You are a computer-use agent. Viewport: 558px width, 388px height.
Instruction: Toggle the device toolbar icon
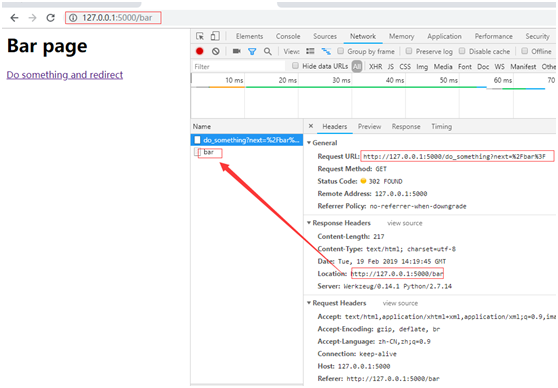pos(215,36)
